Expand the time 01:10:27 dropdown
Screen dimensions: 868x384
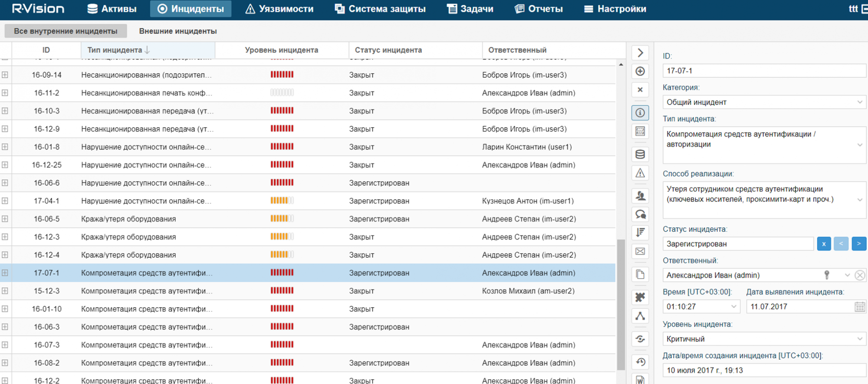(x=733, y=307)
